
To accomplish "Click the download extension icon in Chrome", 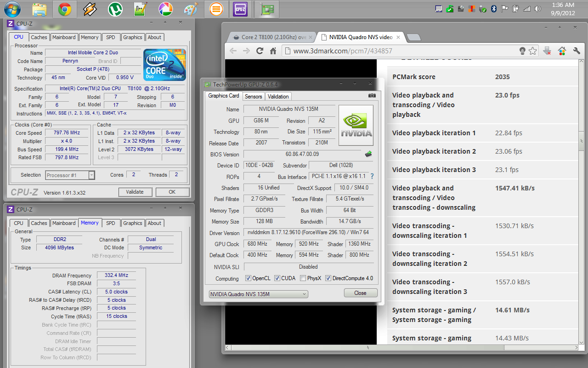I will [547, 51].
